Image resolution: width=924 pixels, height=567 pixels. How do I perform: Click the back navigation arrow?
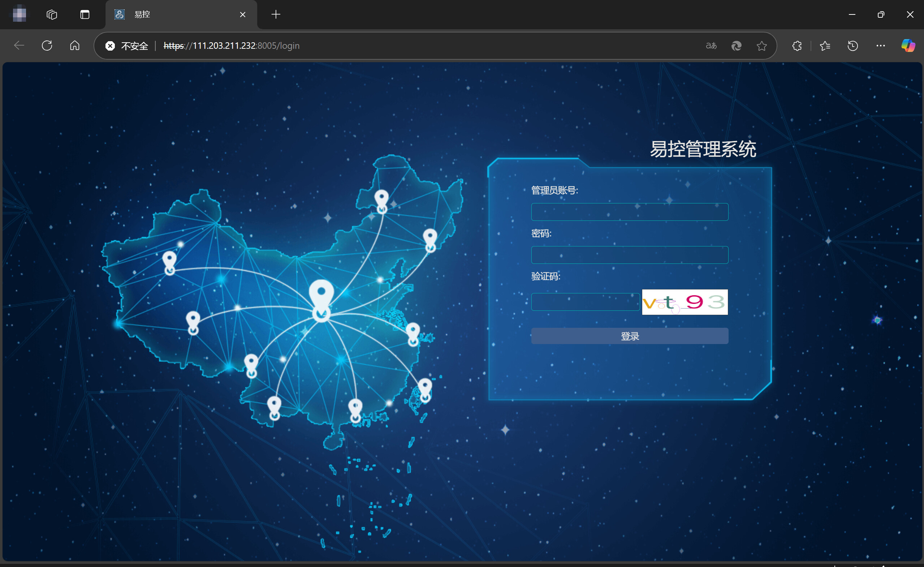click(x=19, y=46)
